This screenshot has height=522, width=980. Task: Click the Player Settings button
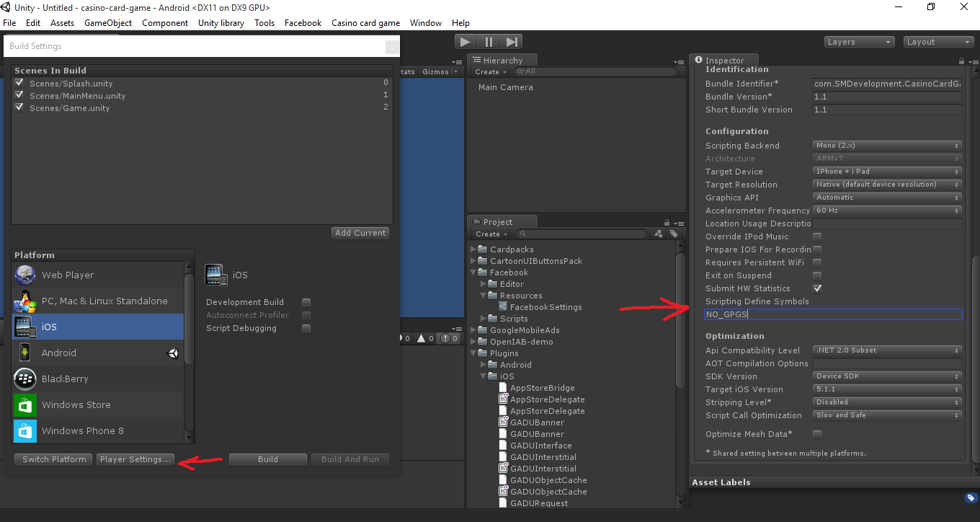click(135, 459)
